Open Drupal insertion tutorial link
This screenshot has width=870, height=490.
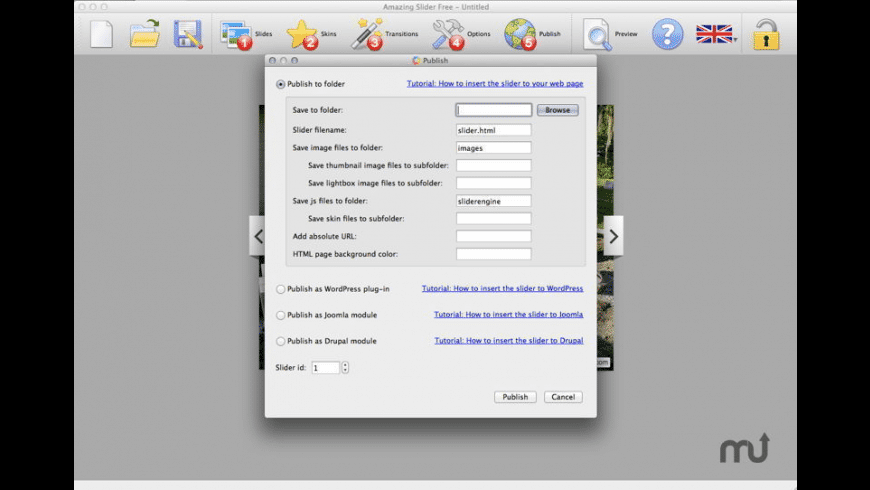point(509,340)
